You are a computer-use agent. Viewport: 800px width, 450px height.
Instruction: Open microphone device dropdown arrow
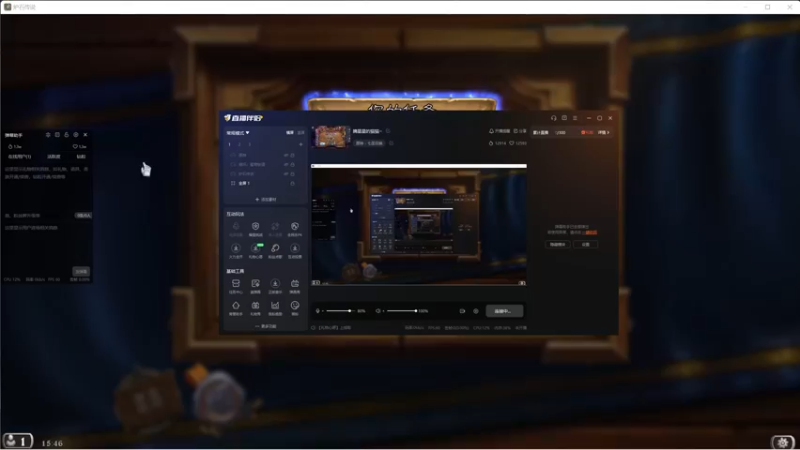323,311
